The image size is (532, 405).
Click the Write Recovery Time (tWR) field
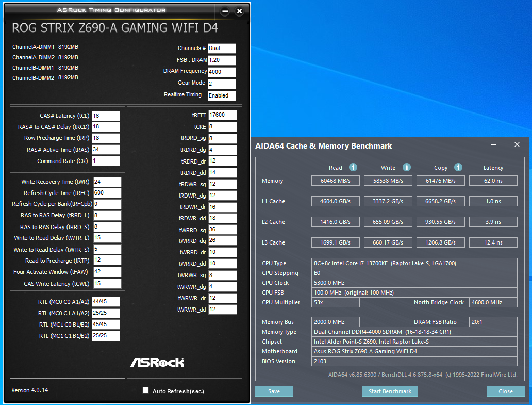coord(107,182)
